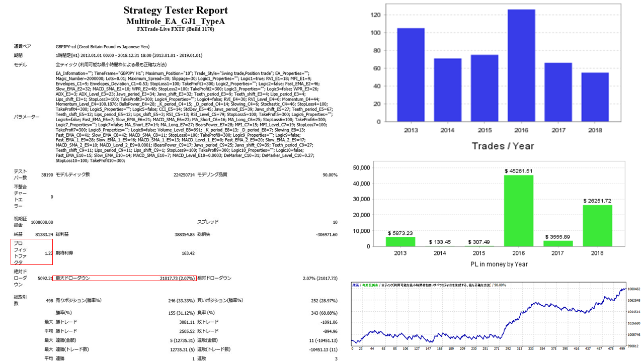Click the "$ 3555.89" data label
Image resolution: width=644 pixels, height=362 pixels.
click(x=558, y=236)
